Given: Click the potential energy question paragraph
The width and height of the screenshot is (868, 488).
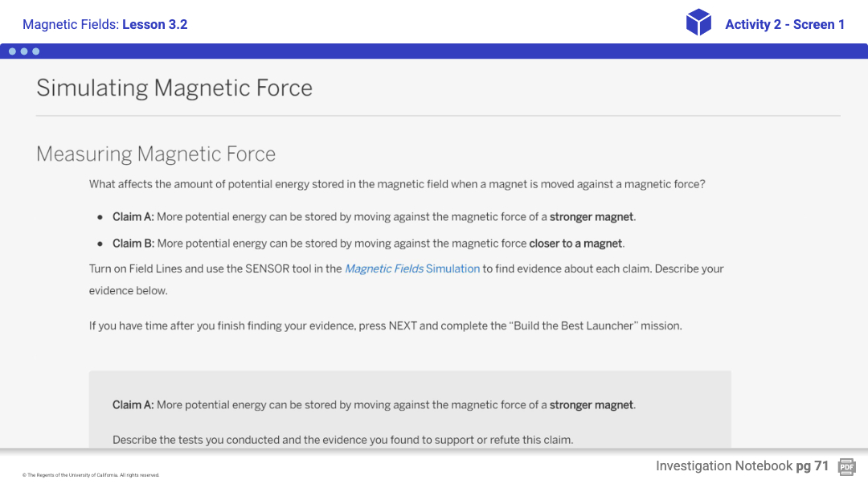Looking at the screenshot, I should (397, 184).
